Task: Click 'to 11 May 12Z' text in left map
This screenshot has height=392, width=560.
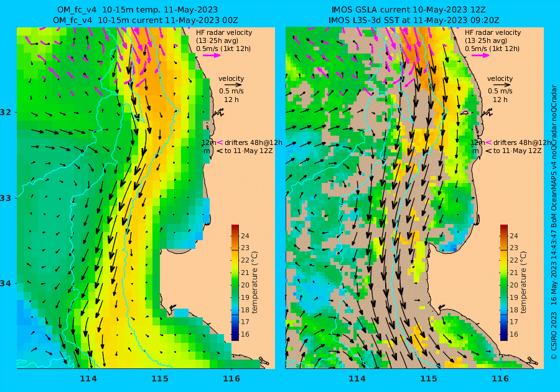Action: click(248, 151)
